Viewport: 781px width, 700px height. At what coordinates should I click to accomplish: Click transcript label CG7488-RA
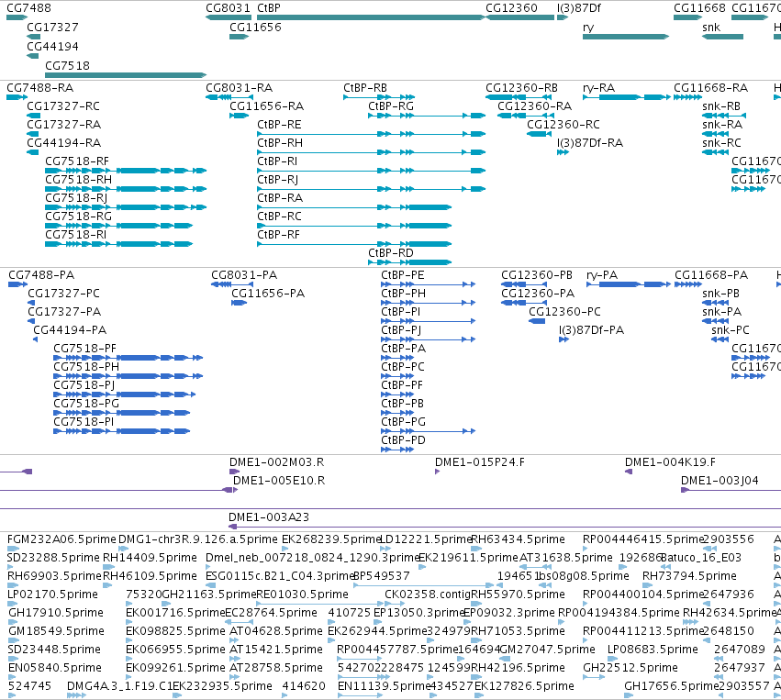[39, 88]
